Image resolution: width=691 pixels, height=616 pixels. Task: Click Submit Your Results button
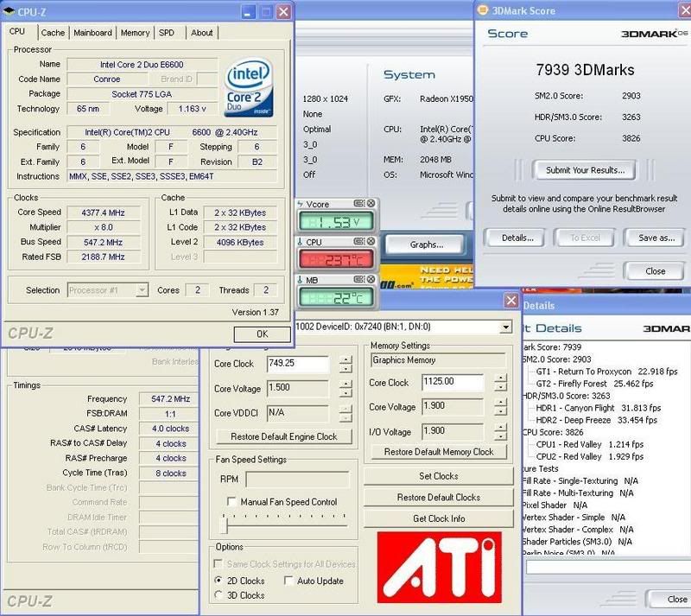click(585, 170)
